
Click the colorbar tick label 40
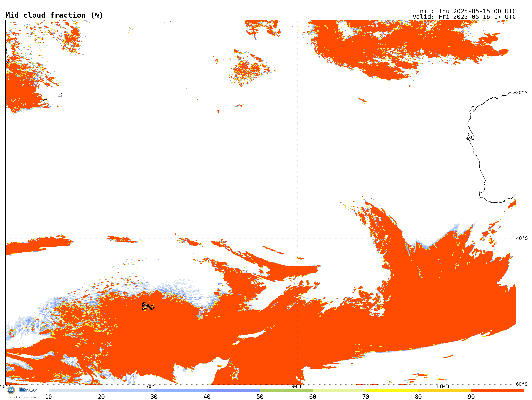[207, 397]
